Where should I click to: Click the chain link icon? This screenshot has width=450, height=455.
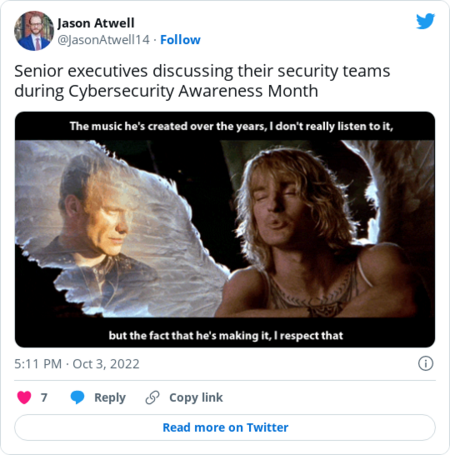point(153,397)
